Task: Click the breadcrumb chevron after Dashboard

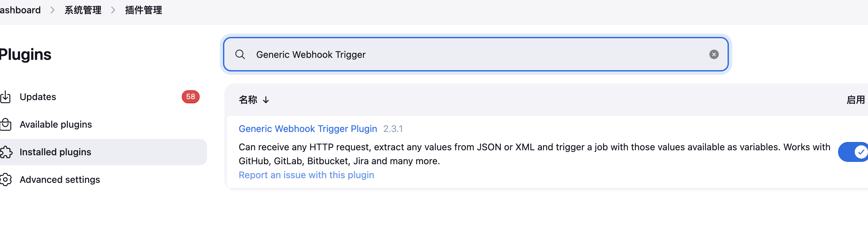Action: pos(53,10)
